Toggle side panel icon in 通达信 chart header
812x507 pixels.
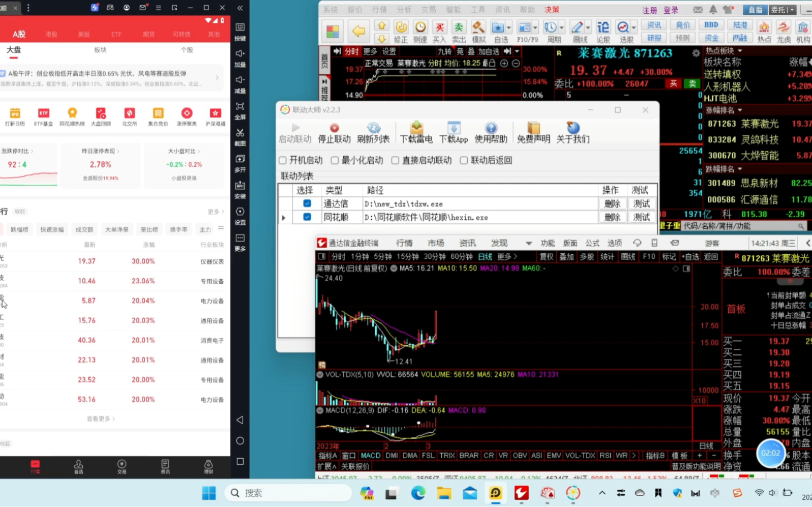pos(687,268)
